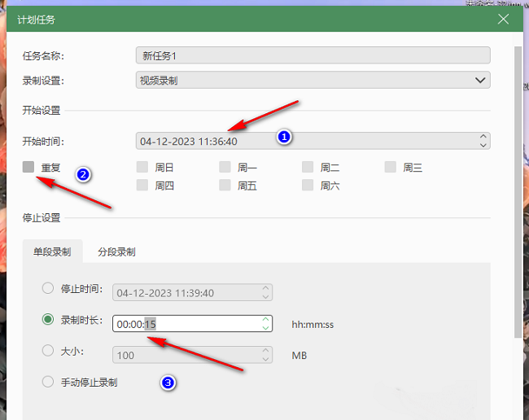Check the 周五 checkbox

[225, 186]
